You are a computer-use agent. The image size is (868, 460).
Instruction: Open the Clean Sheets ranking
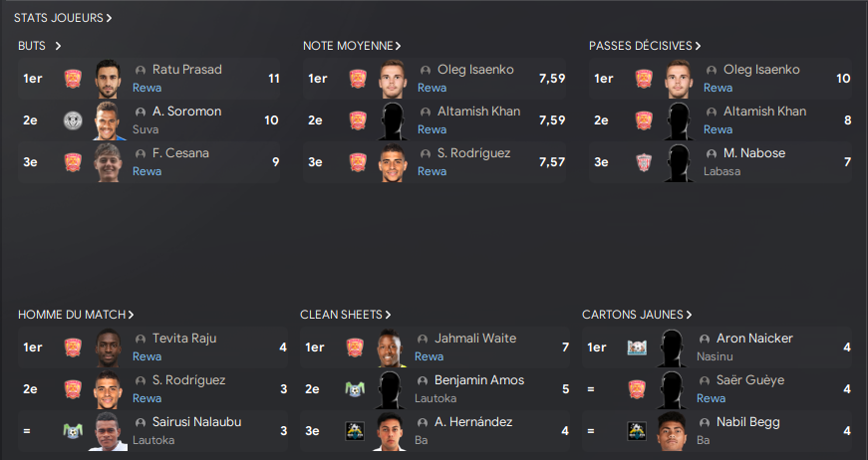pos(345,315)
